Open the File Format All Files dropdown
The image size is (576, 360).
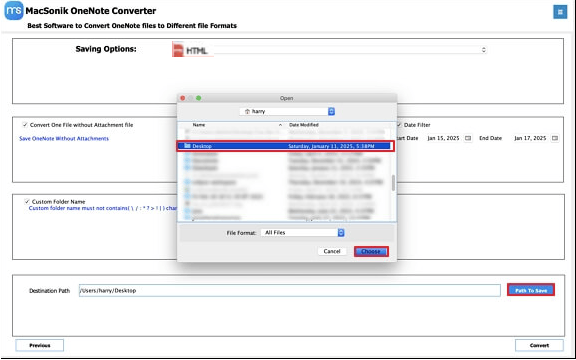[x=302, y=233]
